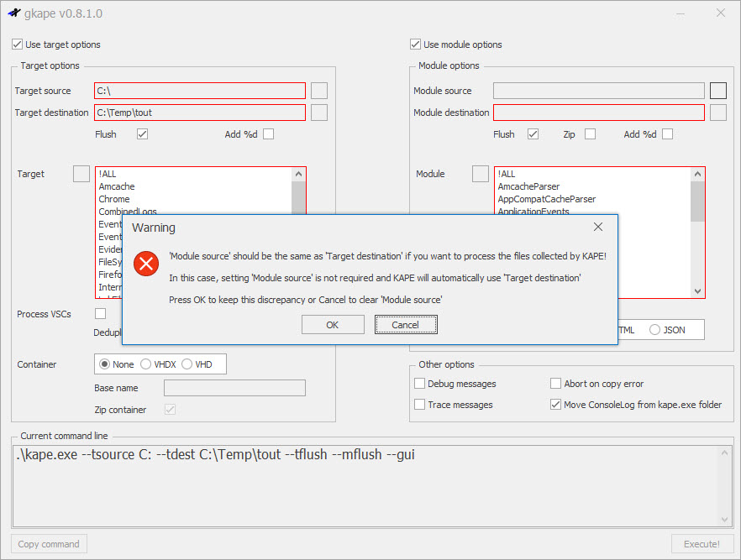Click the Module destination input field

coord(599,113)
